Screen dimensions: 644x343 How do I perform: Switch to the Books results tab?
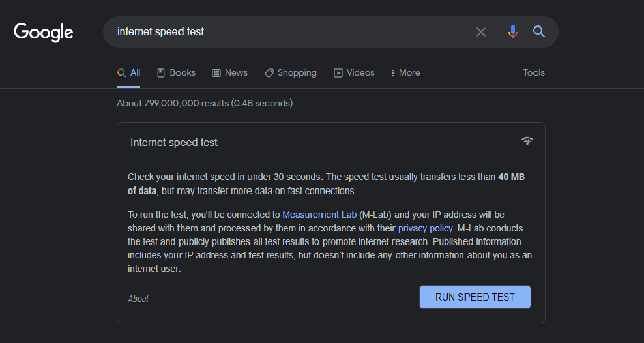pyautogui.click(x=176, y=73)
